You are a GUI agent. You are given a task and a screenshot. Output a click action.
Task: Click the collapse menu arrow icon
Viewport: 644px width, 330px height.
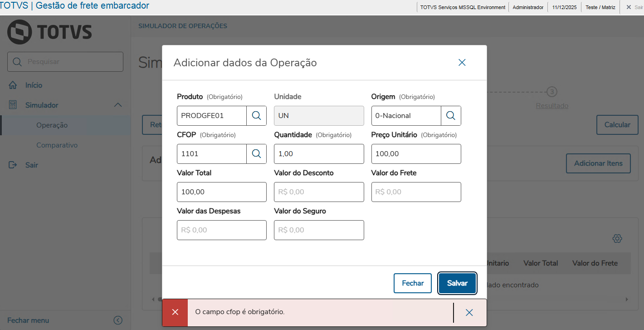click(118, 320)
